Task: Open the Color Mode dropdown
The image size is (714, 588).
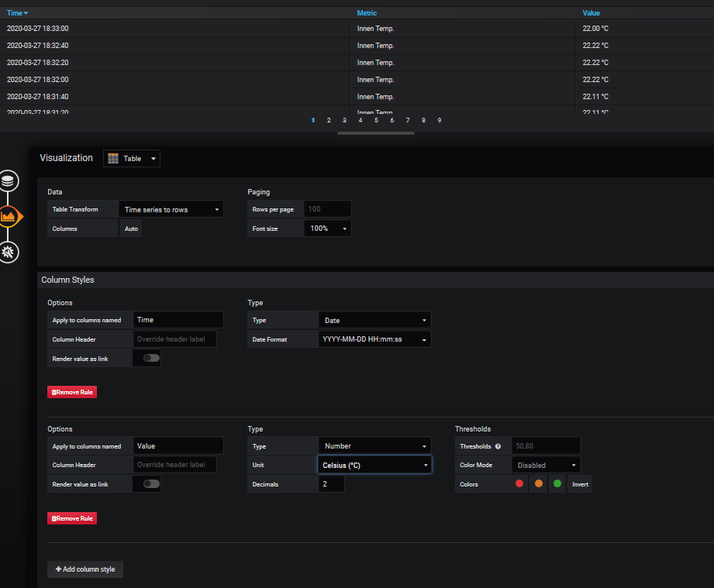Action: [546, 466]
